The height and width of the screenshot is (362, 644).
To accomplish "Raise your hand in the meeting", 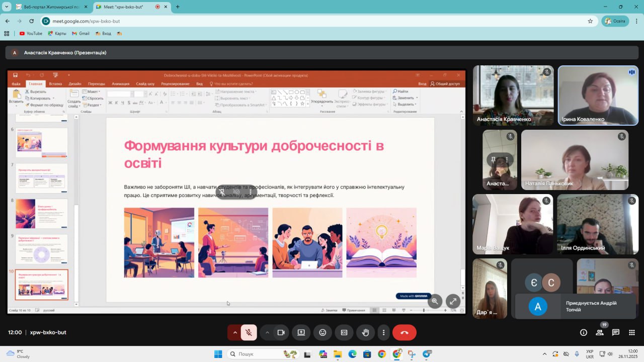I will pyautogui.click(x=366, y=332).
